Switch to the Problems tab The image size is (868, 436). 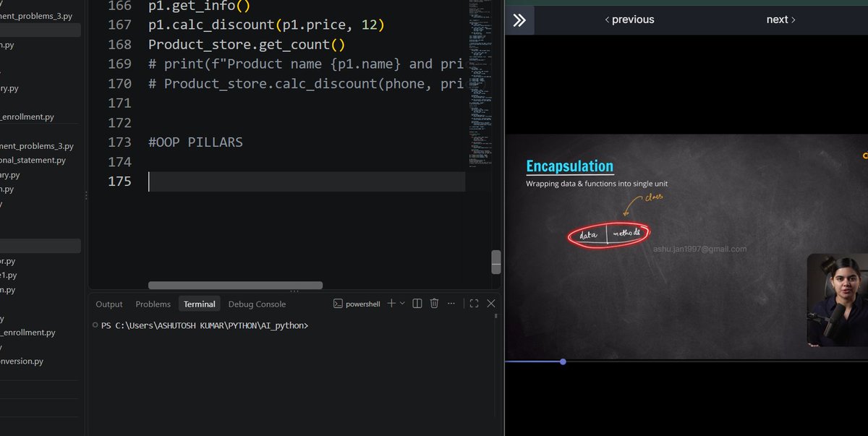click(x=153, y=304)
